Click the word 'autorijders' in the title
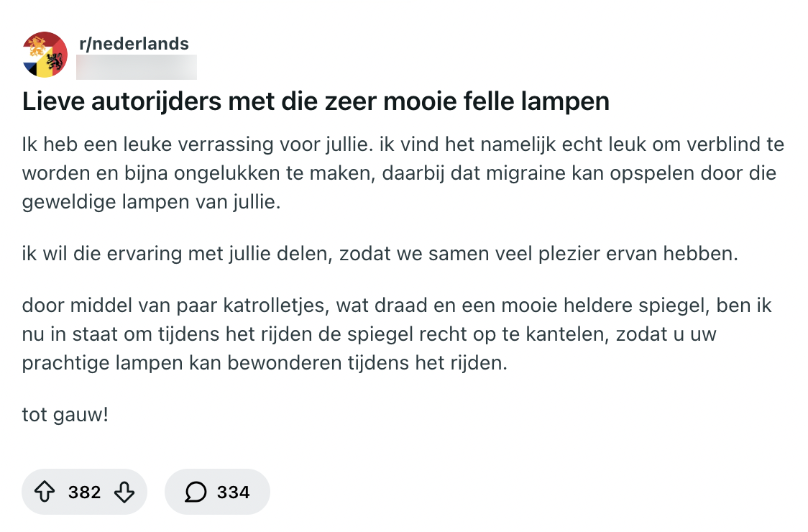This screenshot has width=808, height=532. pos(153,101)
